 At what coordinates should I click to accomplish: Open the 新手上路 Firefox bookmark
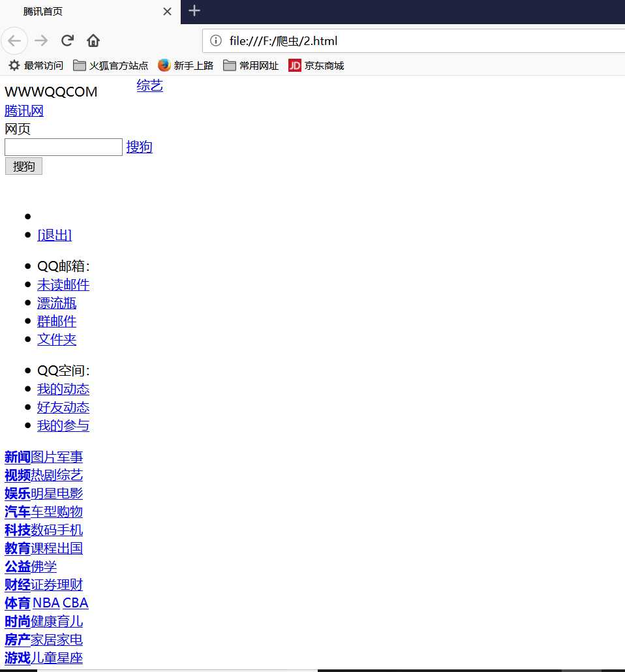[186, 66]
